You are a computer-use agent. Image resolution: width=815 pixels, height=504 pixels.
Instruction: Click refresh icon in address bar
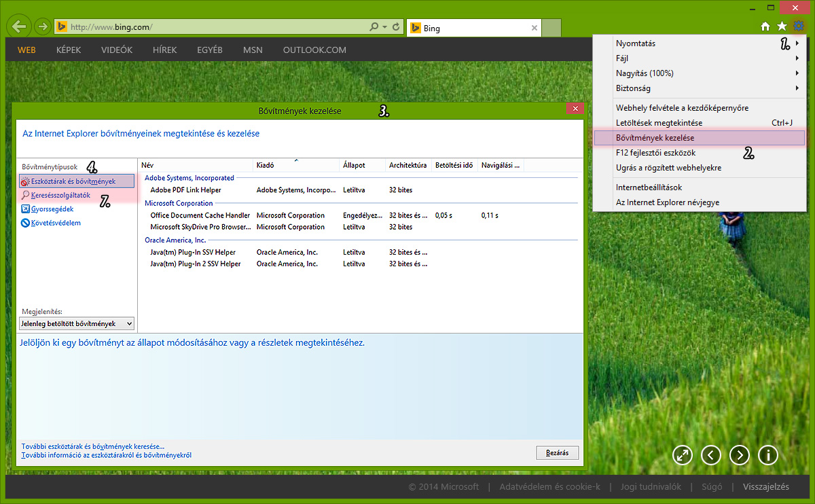(397, 27)
